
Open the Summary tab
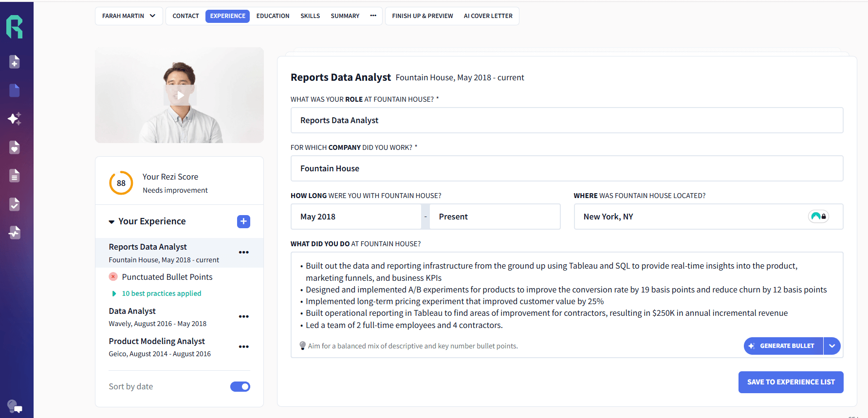pyautogui.click(x=345, y=16)
